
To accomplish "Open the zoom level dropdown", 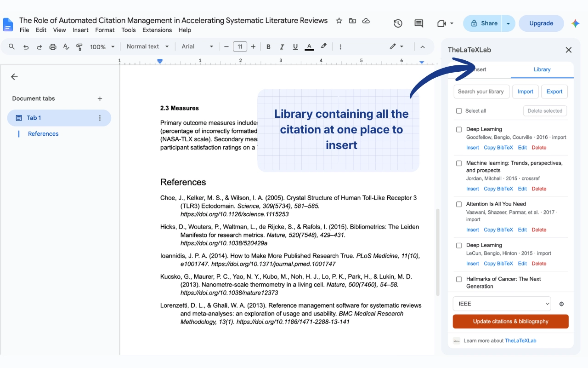I will tap(102, 46).
